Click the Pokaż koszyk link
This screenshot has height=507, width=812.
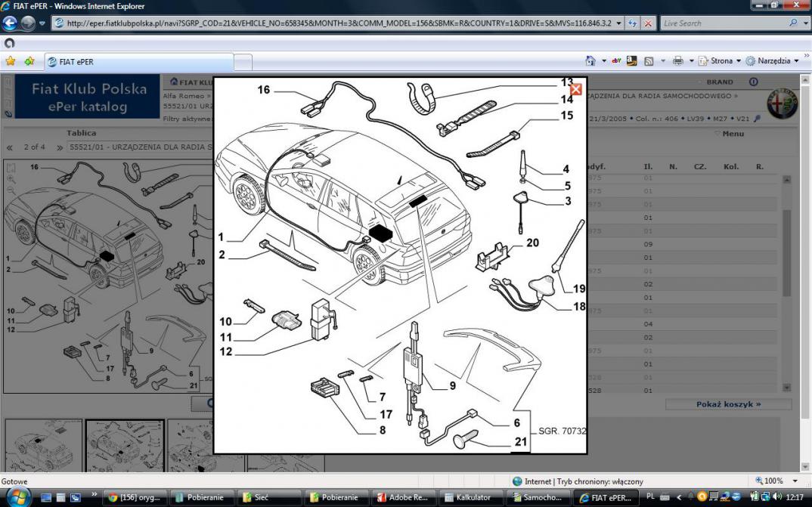(728, 404)
